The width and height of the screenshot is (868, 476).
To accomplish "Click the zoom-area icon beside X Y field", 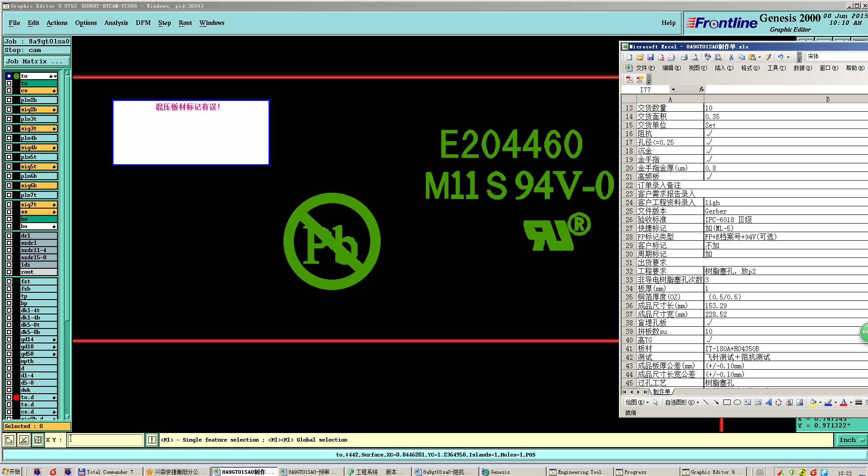I will pos(9,440).
